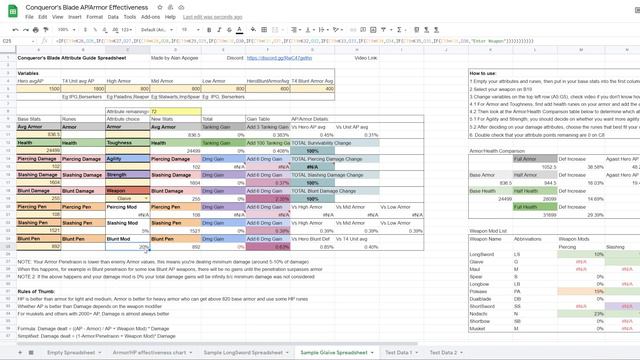Viewport: 640px width, 360px height.
Task: Open the more number formats dropdown
Action: tap(127, 30)
